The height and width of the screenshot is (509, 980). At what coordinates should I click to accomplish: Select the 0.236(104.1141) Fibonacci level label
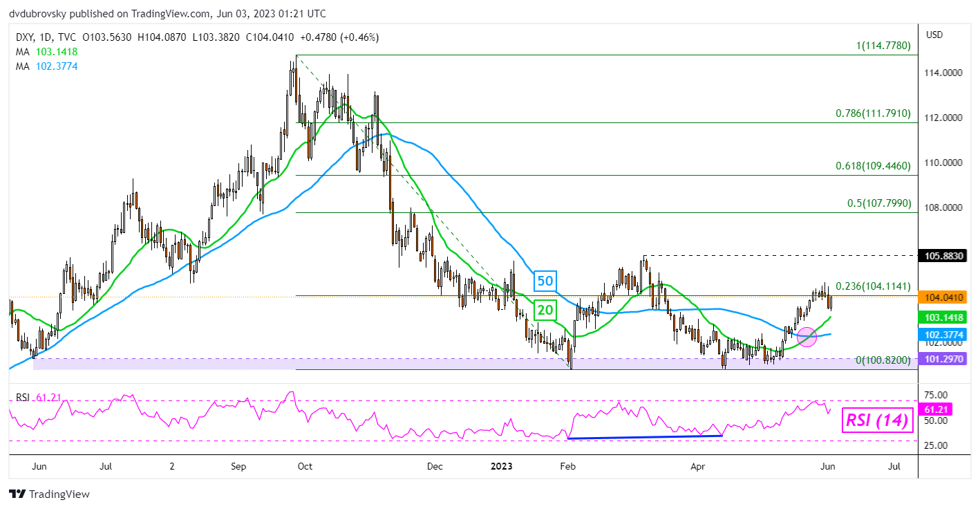coord(873,286)
